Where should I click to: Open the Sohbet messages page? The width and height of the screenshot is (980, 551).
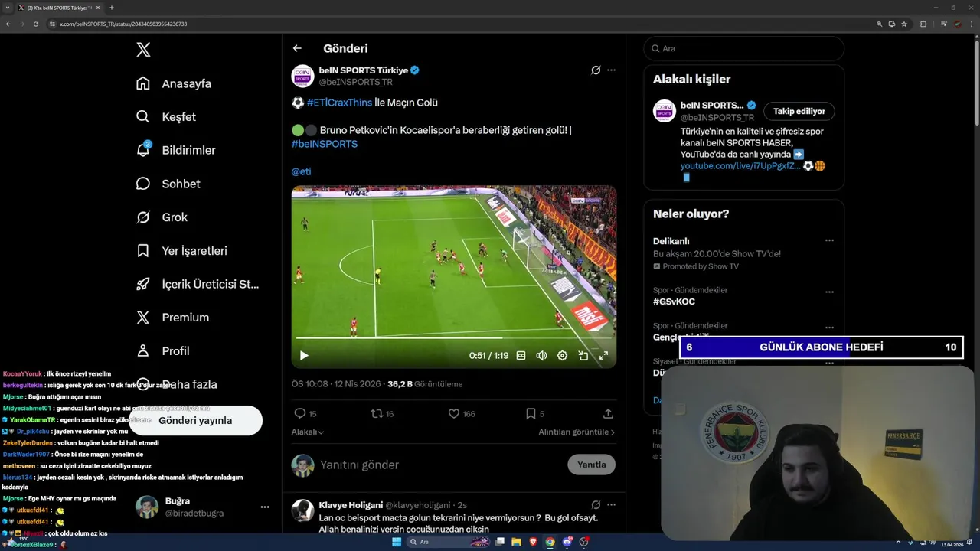[168, 184]
